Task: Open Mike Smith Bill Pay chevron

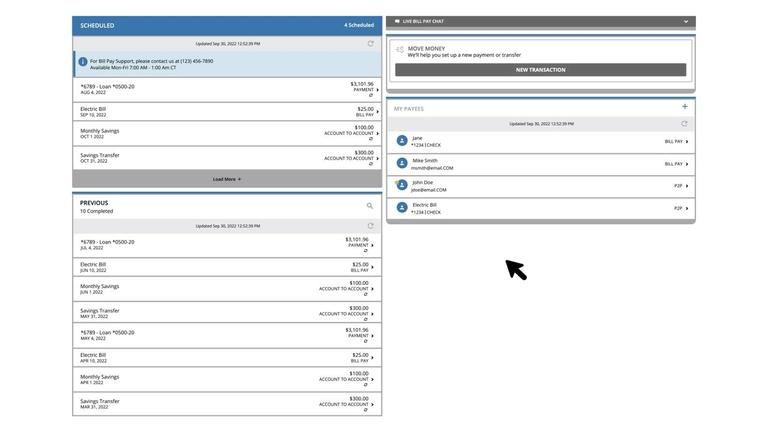Action: tap(687, 164)
